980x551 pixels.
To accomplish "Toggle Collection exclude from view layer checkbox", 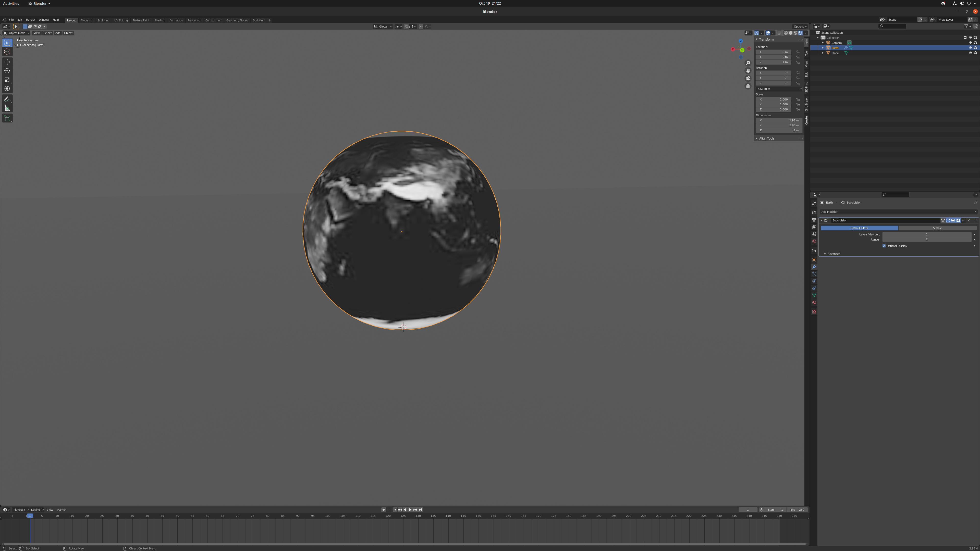I will click(x=965, y=38).
